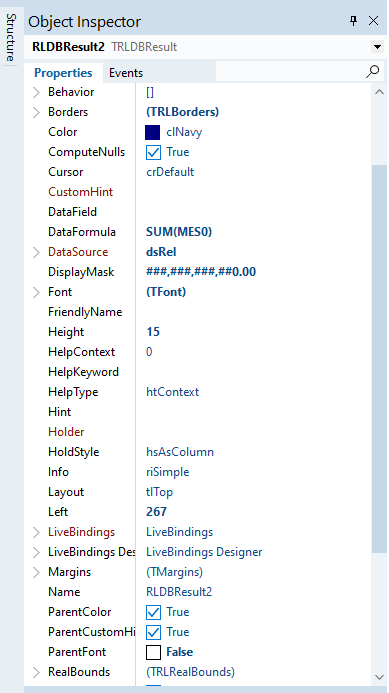Close the Object Inspector panel
The image size is (389, 693).
pyautogui.click(x=374, y=21)
